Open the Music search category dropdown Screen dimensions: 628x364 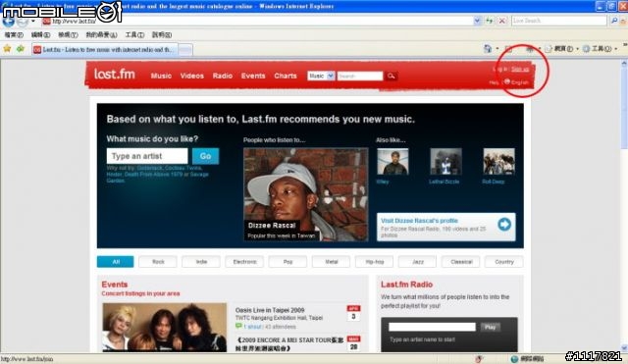coord(321,76)
